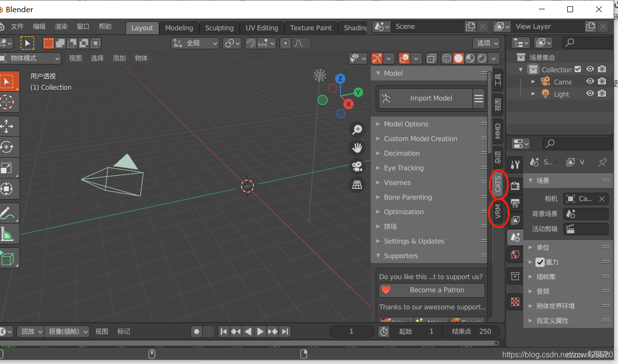Click the pin icon in properties header
618x364 pixels.
pos(603,162)
